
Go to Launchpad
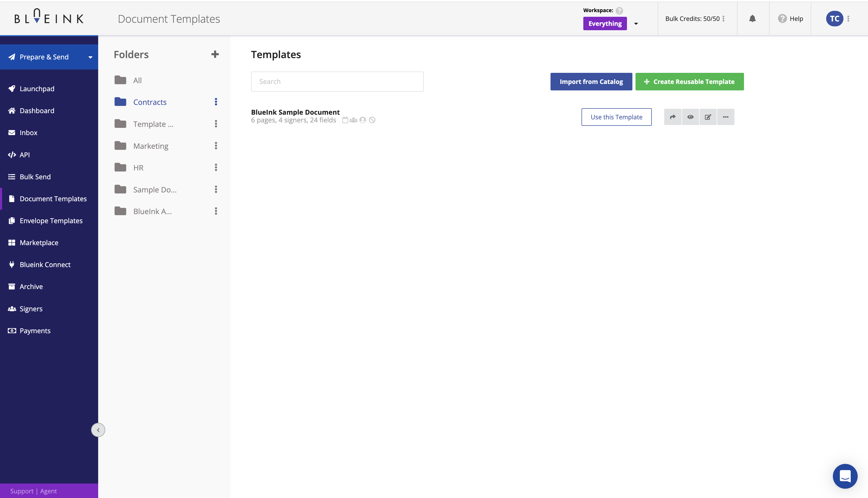pos(37,89)
